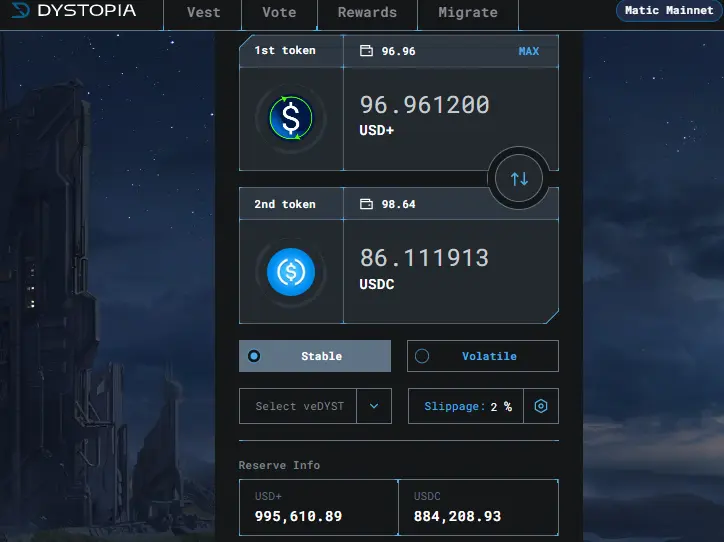Click the 2nd token label
724x542 pixels.
coord(285,204)
